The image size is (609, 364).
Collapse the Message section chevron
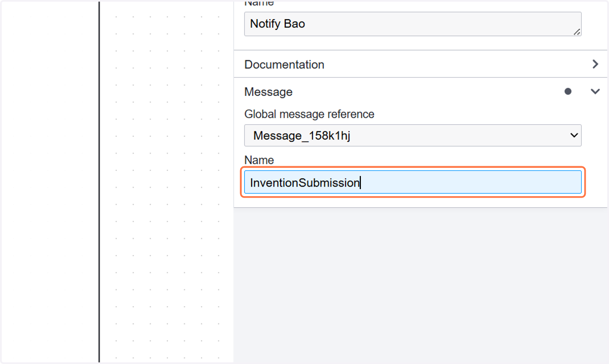point(595,92)
